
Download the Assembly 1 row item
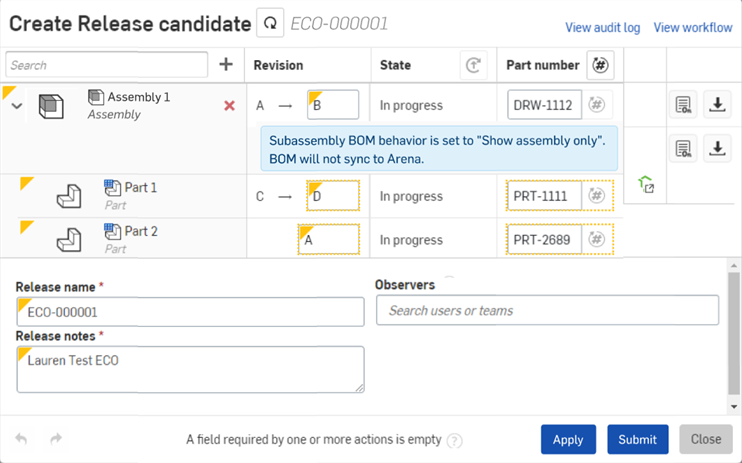[x=717, y=104]
